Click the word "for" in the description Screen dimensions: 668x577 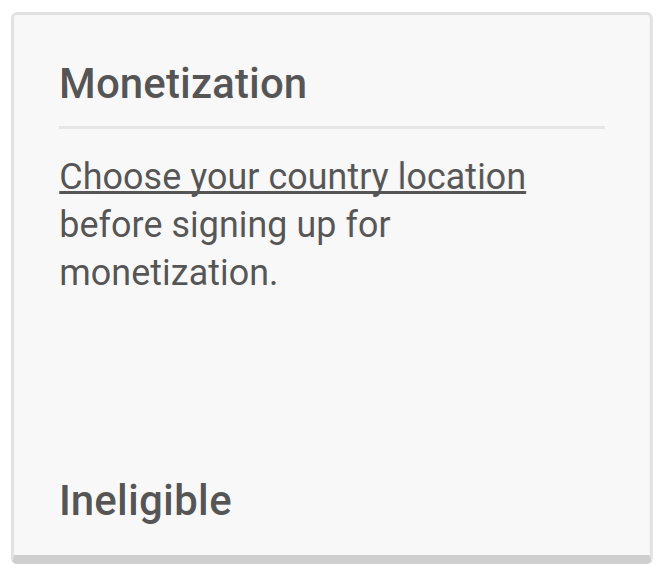click(368, 225)
